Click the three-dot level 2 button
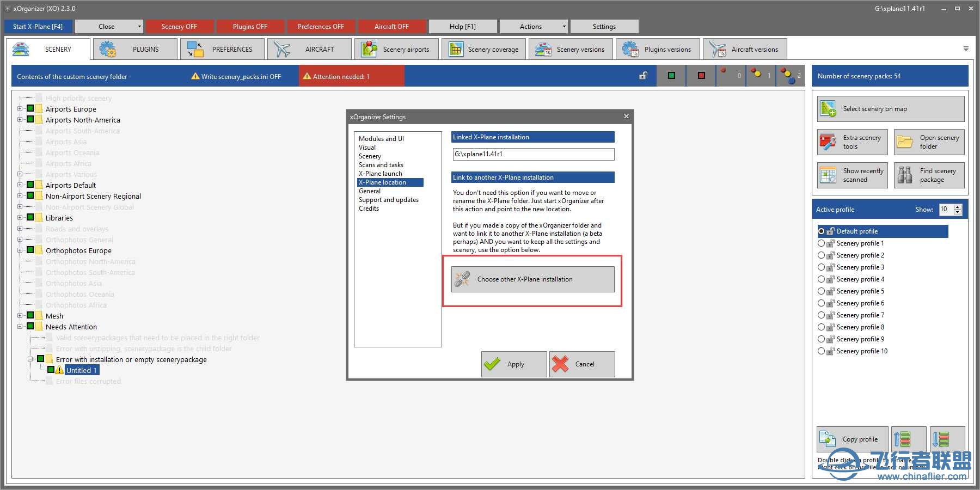Viewport: 980px width, 490px height. point(791,76)
